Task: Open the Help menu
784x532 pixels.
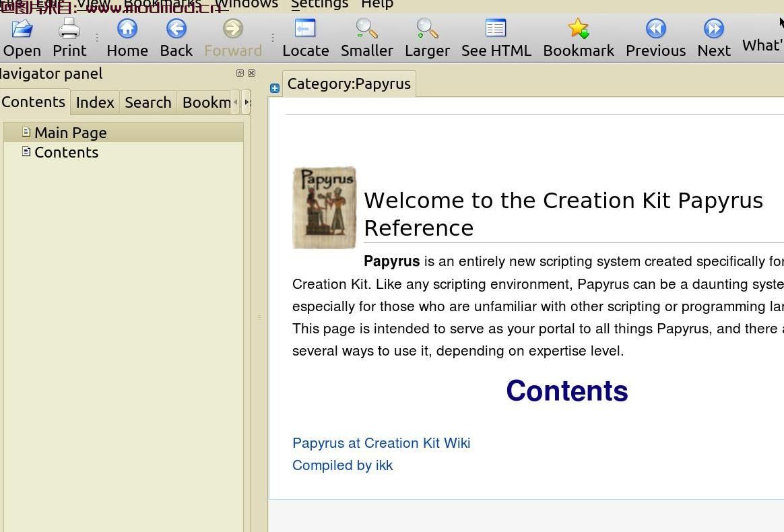Action: pyautogui.click(x=377, y=4)
